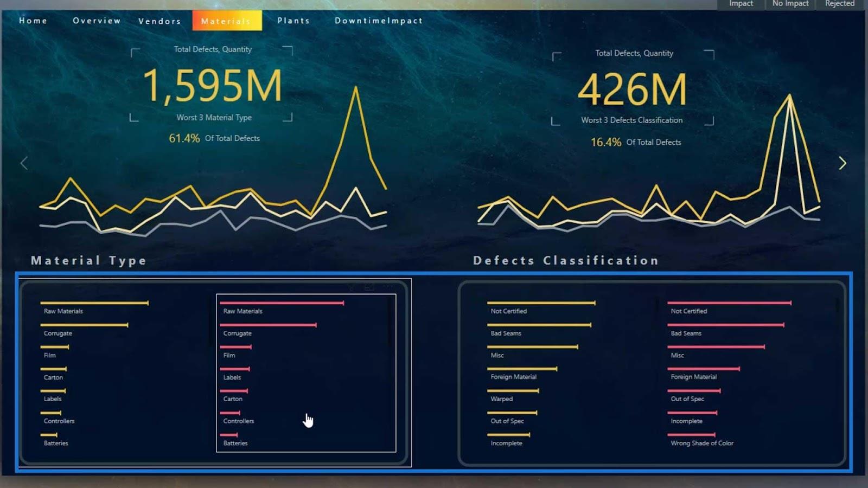Click the tall yellow peak in material line chart

pyautogui.click(x=356, y=88)
